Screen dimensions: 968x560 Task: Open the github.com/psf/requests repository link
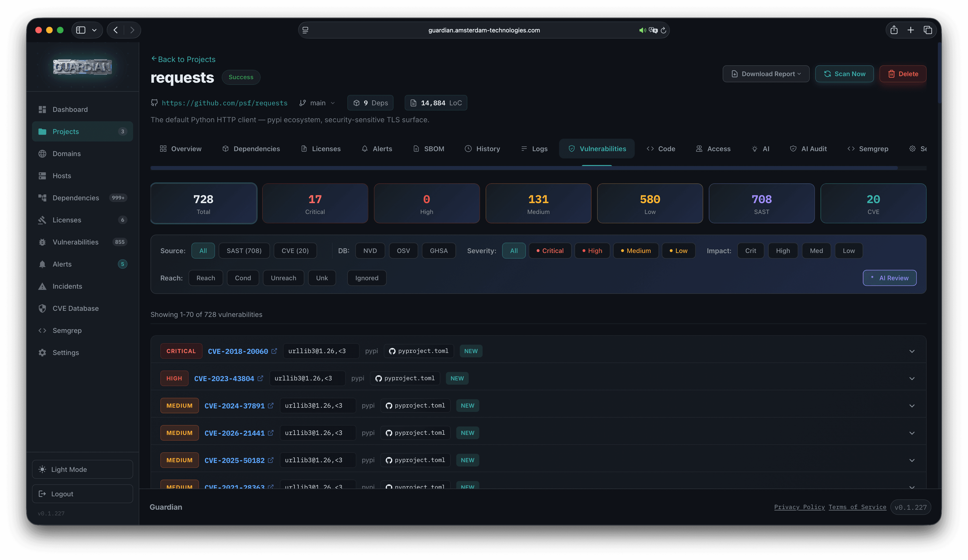pyautogui.click(x=224, y=103)
